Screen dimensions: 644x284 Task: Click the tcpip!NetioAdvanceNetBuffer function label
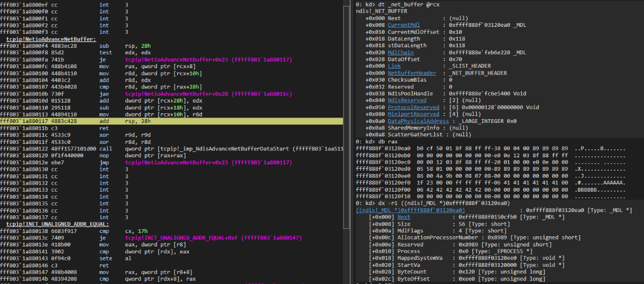[51, 39]
